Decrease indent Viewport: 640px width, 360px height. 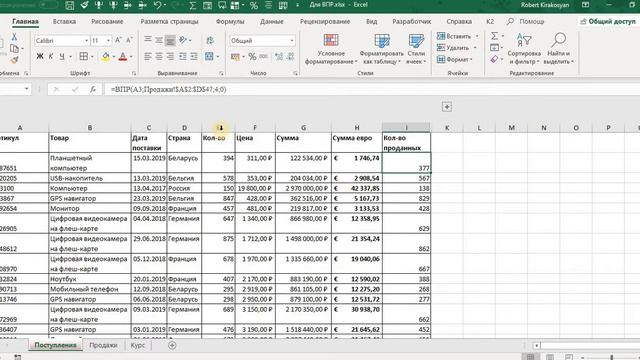pyautogui.click(x=182, y=56)
